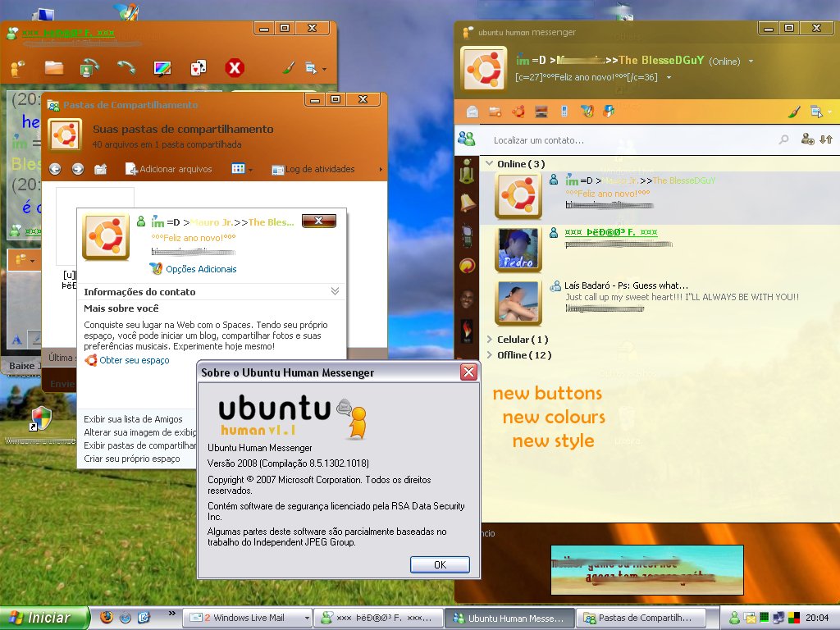This screenshot has height=630, width=840.
Task: Click the mobile phone icon in messenger toolbar
Action: (x=564, y=112)
